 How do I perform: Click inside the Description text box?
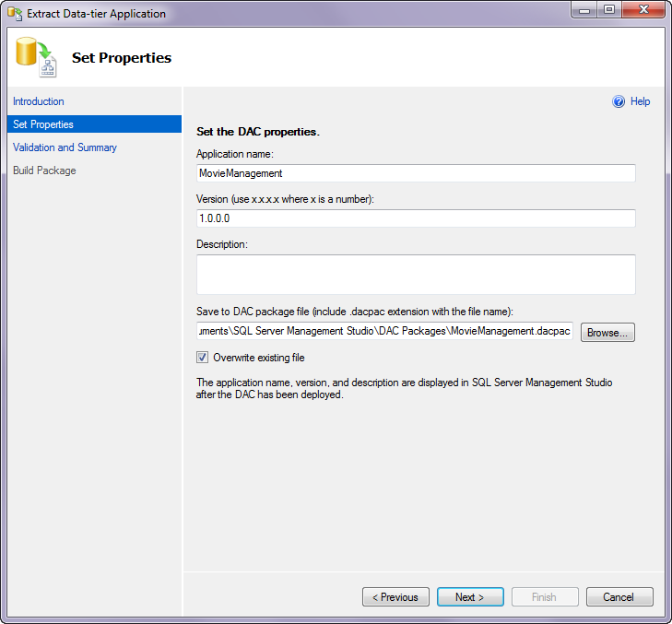(x=416, y=275)
